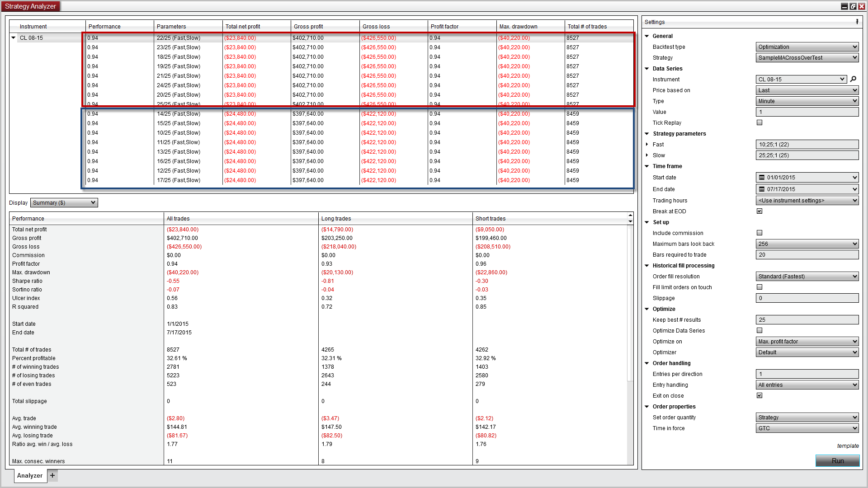
Task: Open the End date calendar icon
Action: [x=762, y=189]
